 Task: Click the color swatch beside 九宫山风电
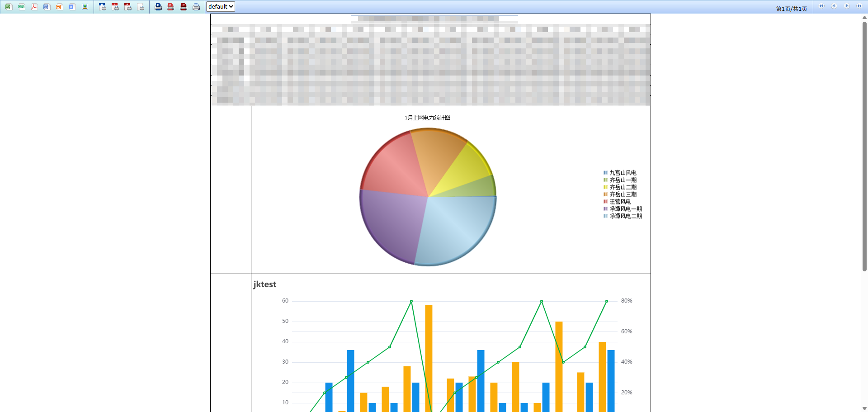point(605,173)
